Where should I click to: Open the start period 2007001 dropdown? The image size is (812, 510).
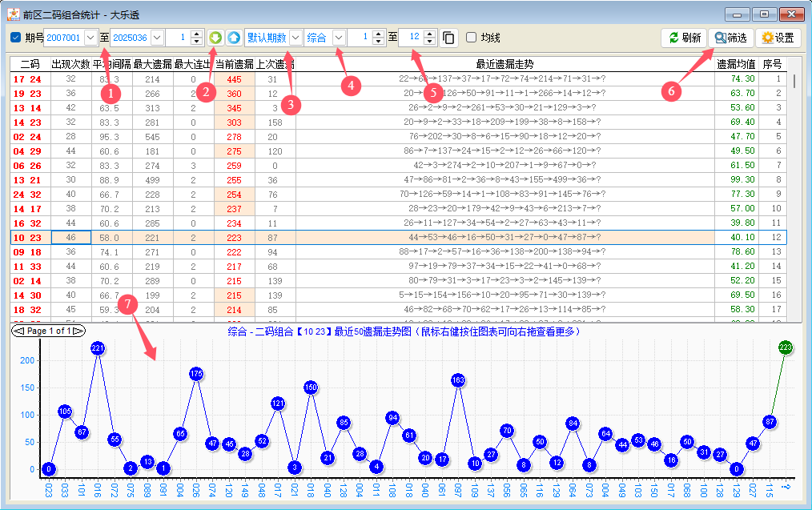click(x=90, y=38)
